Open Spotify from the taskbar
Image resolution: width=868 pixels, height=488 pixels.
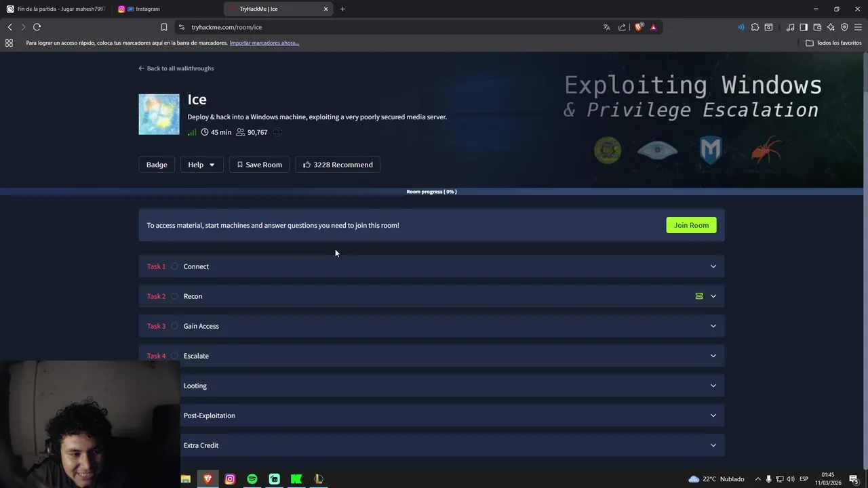252,479
